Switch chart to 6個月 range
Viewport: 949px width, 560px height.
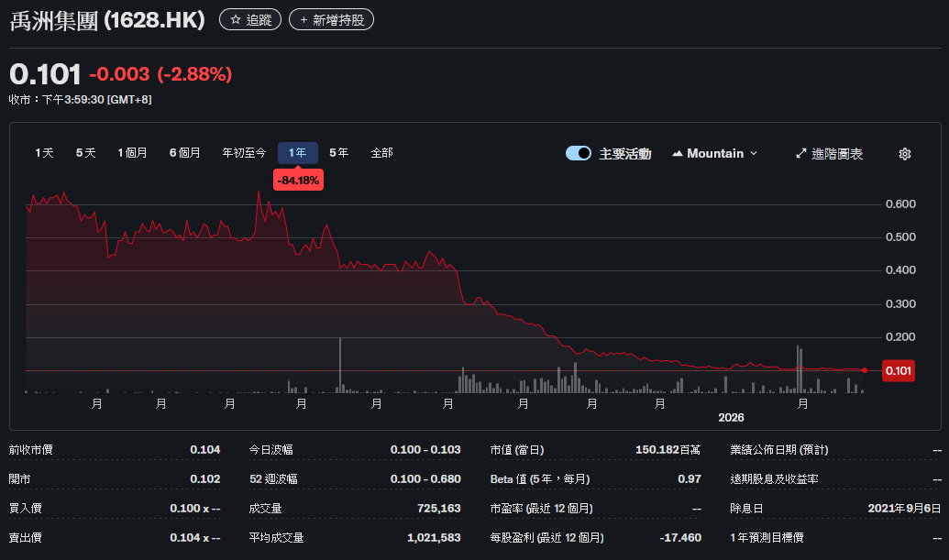pyautogui.click(x=184, y=153)
